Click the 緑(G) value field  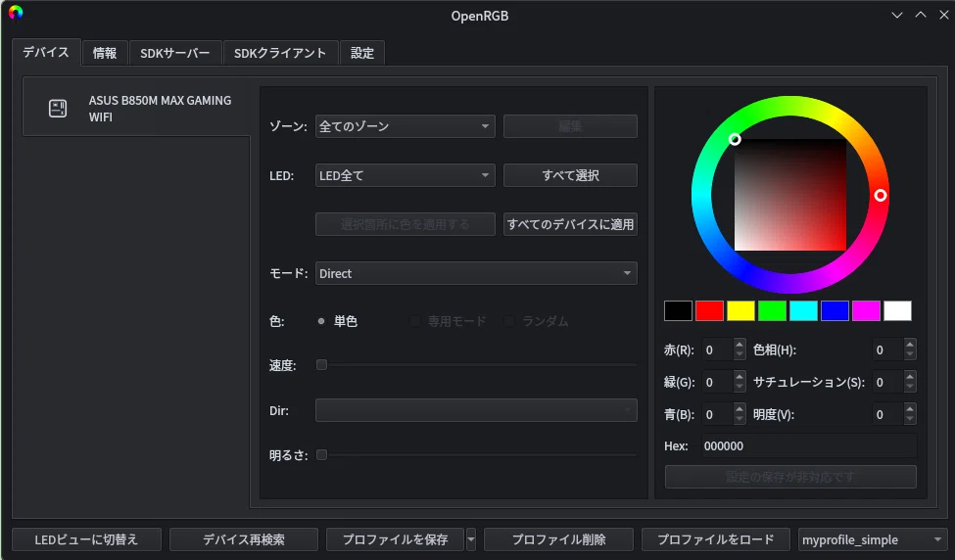click(717, 382)
